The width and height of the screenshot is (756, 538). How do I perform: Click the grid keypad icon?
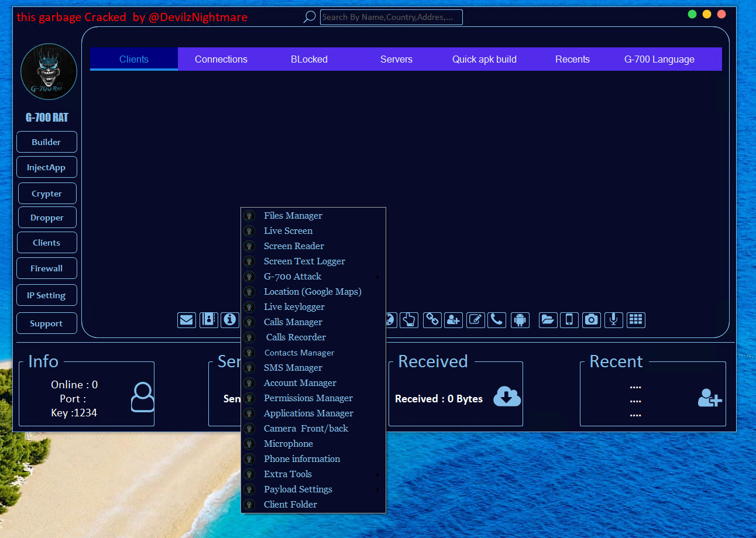click(x=635, y=320)
